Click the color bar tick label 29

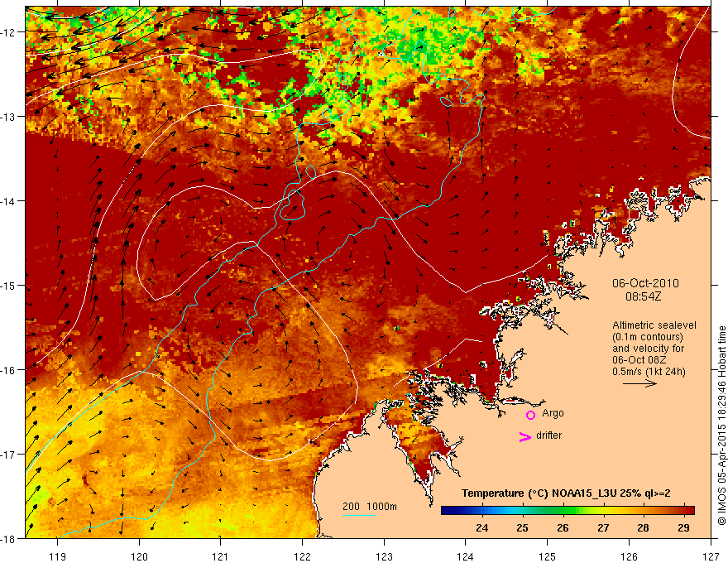(x=683, y=527)
